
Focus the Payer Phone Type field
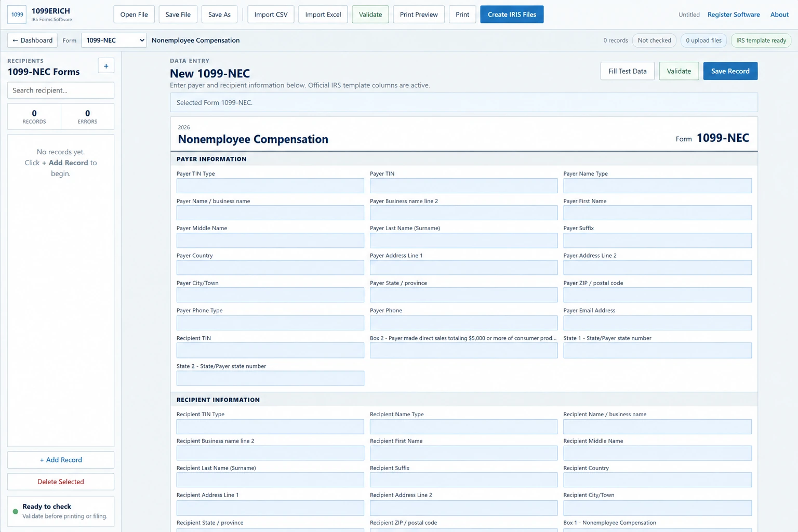pos(270,323)
